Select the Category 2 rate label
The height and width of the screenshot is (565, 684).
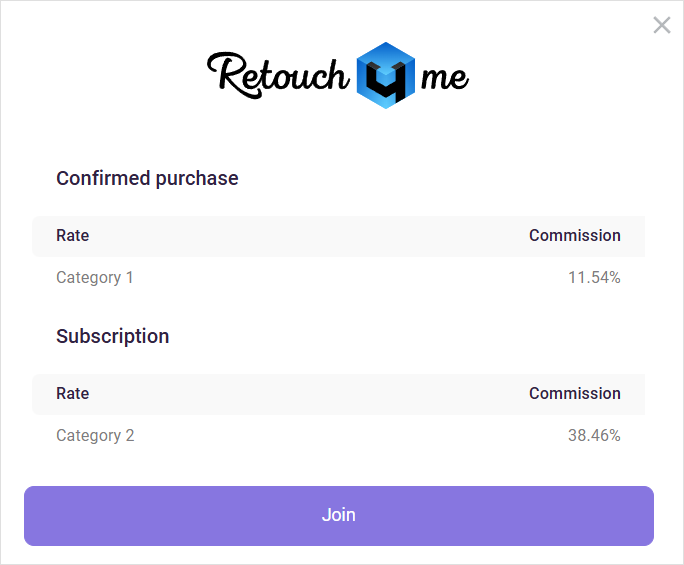click(95, 436)
